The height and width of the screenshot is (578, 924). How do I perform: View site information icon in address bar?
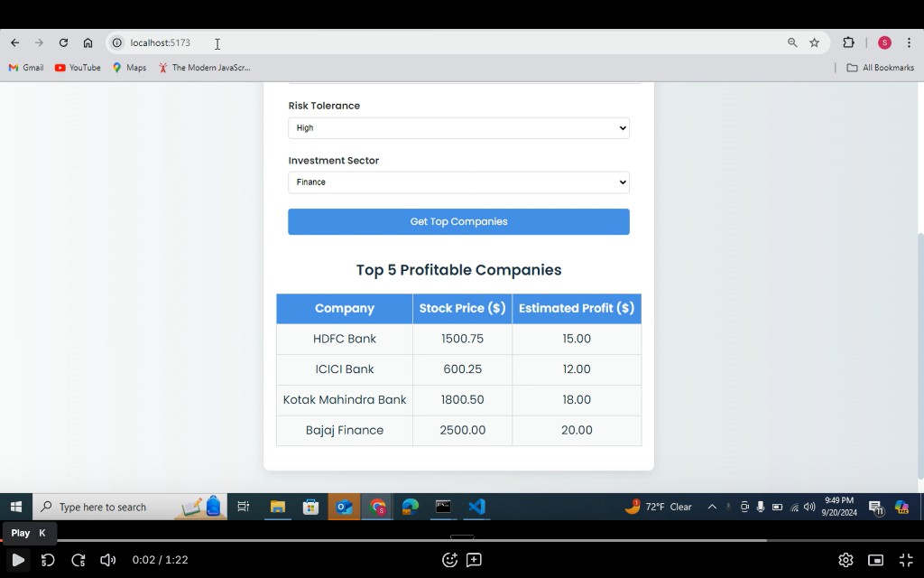(x=117, y=42)
